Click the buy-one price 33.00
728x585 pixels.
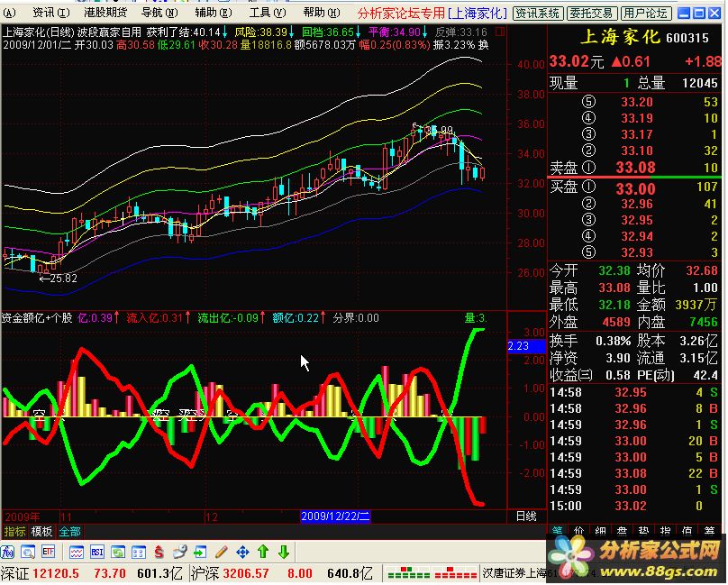tap(635, 188)
